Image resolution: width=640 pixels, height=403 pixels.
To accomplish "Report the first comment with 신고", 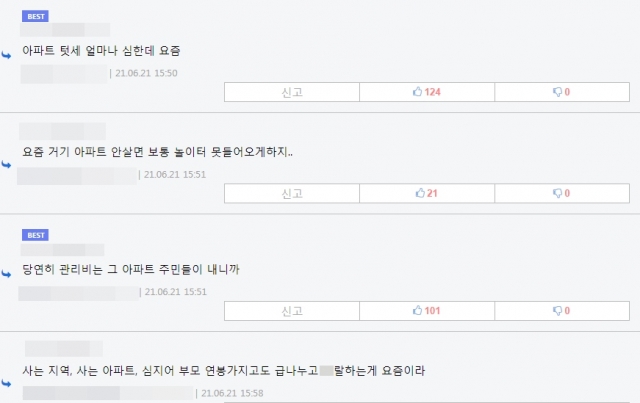I will click(x=292, y=92).
